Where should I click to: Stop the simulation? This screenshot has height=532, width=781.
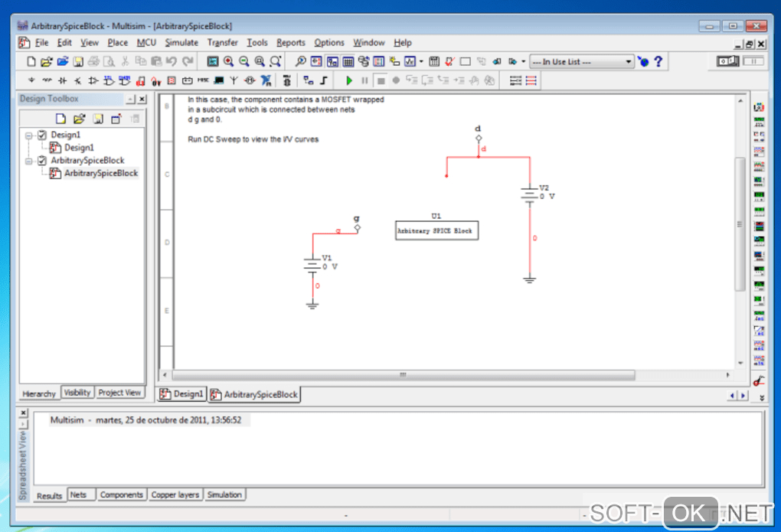[x=381, y=80]
